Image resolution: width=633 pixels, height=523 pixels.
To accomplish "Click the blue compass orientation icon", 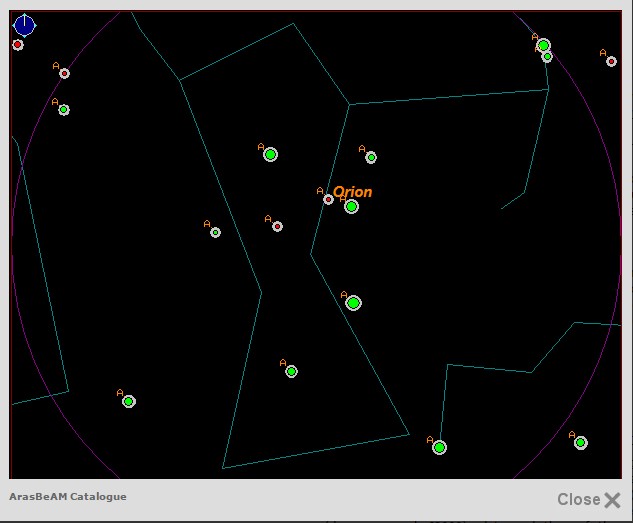I will click(x=25, y=26).
